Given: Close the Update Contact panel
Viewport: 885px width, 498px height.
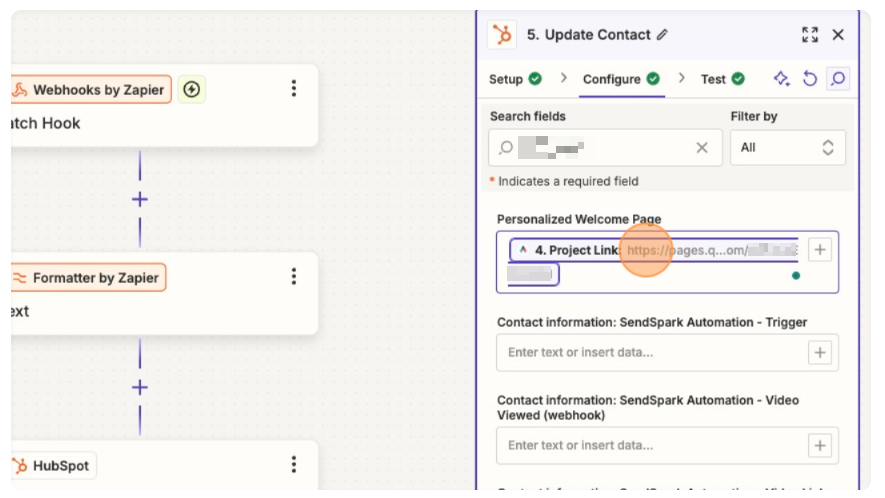Looking at the screenshot, I should click(x=838, y=34).
